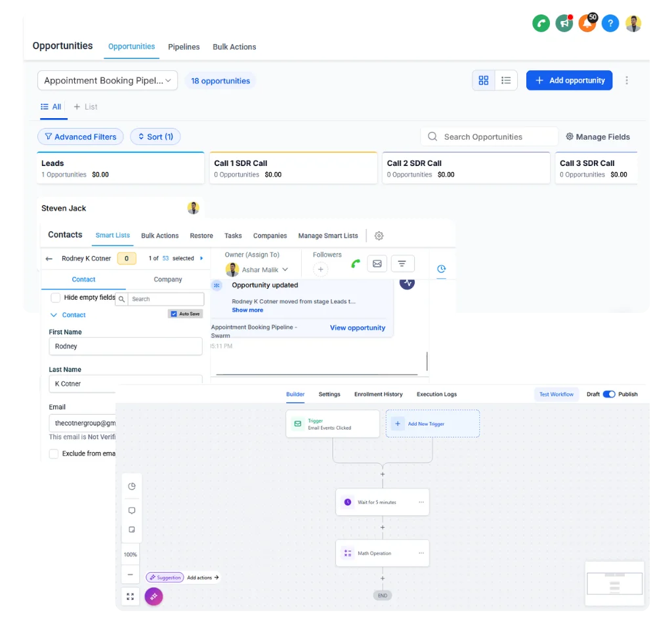Switch to the board grid view icon
The image size is (672, 626).
(484, 80)
